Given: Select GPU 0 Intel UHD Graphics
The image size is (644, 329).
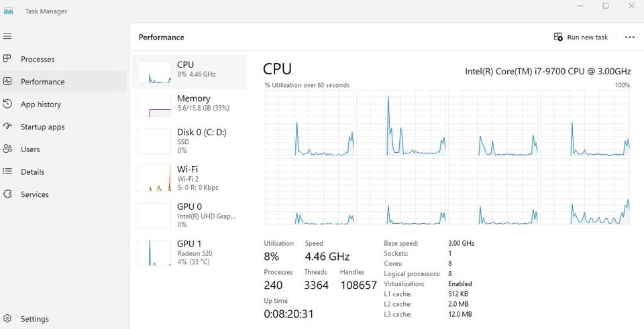Looking at the screenshot, I should [x=189, y=215].
